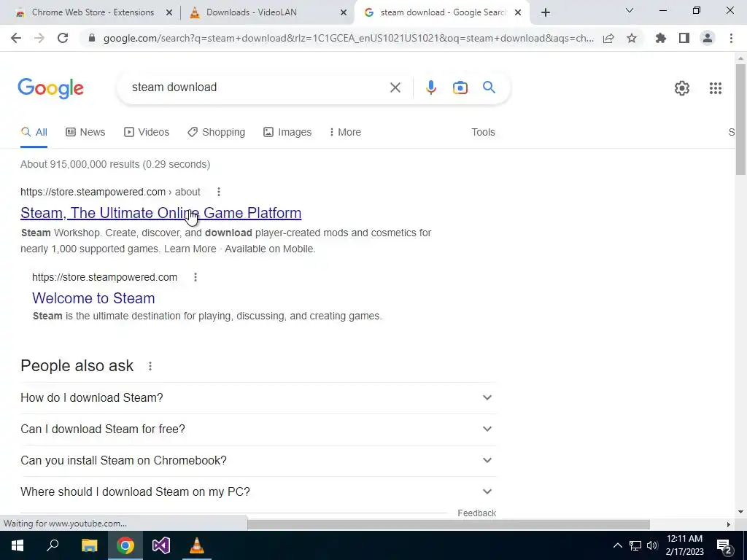The image size is (747, 560).
Task: Click the vertical scrollbar thumb
Action: [740, 119]
